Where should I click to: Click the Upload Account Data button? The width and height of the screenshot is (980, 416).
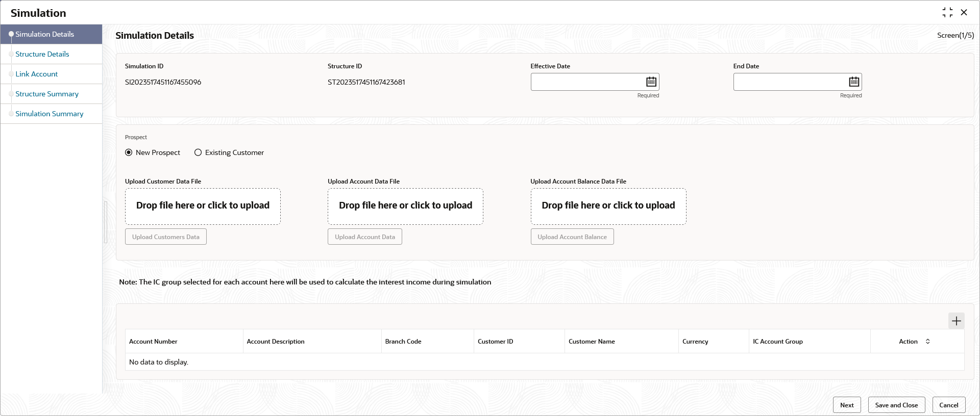pos(365,237)
